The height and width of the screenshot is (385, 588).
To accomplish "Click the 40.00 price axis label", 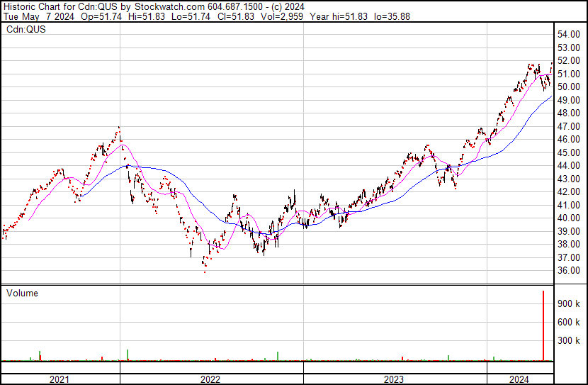I will tap(569, 218).
